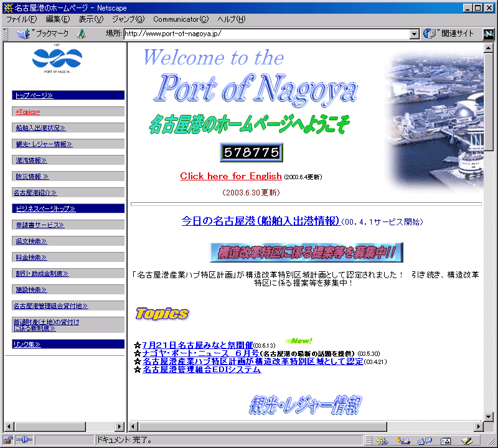
Task: Open the 関連サイト related sites icon
Action: click(430, 34)
